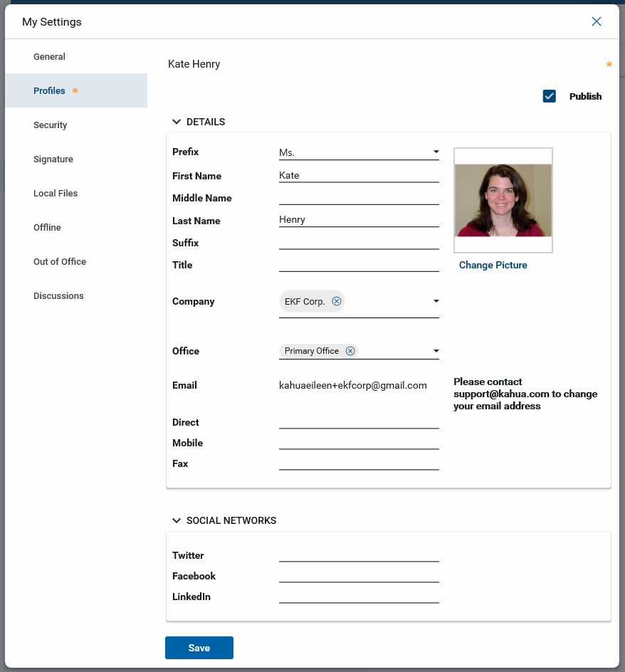Focus the Mobile phone field
Screen dimensions: 625x672
tap(359, 442)
